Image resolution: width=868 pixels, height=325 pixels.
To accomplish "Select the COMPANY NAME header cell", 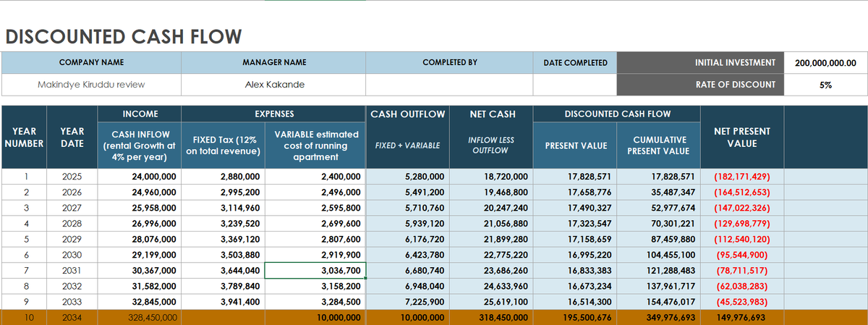I will tap(91, 63).
